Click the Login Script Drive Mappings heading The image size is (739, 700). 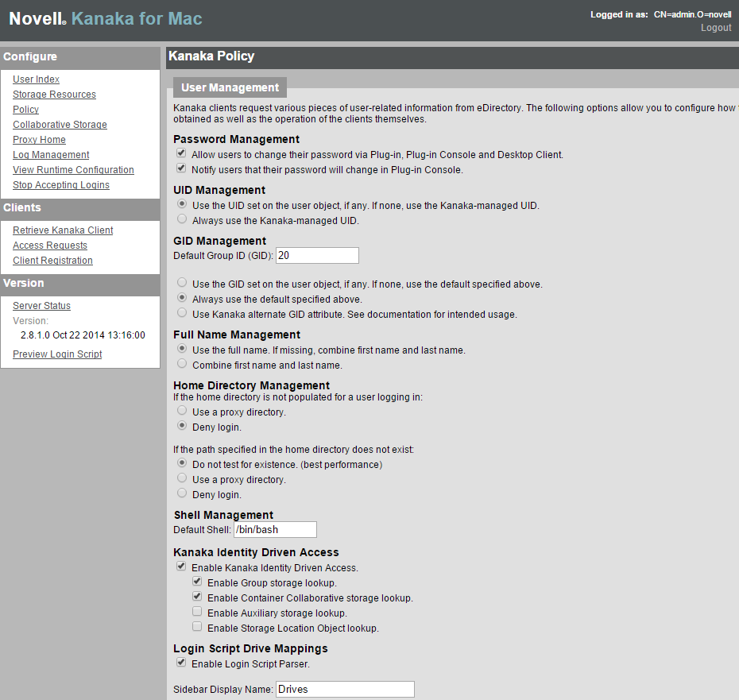click(250, 648)
